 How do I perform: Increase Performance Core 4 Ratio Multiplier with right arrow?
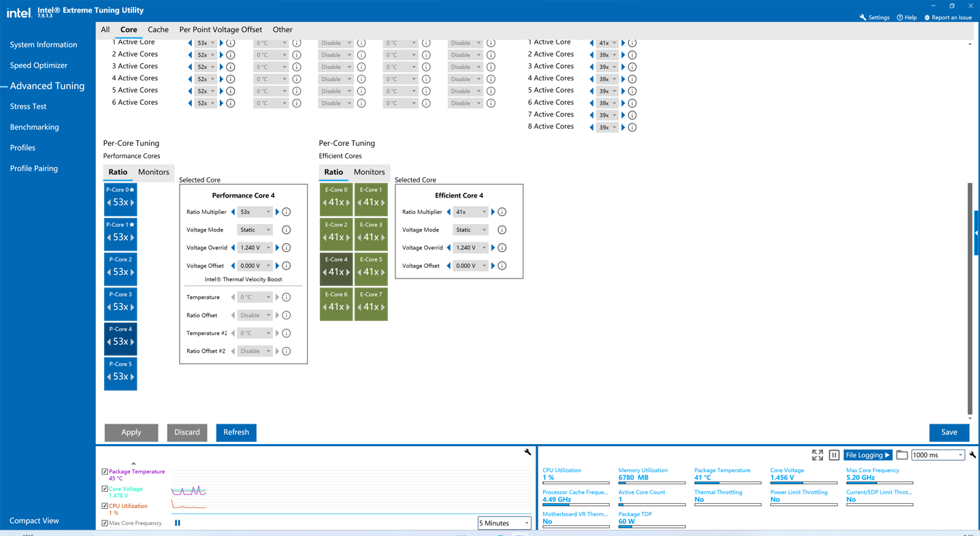tap(277, 212)
